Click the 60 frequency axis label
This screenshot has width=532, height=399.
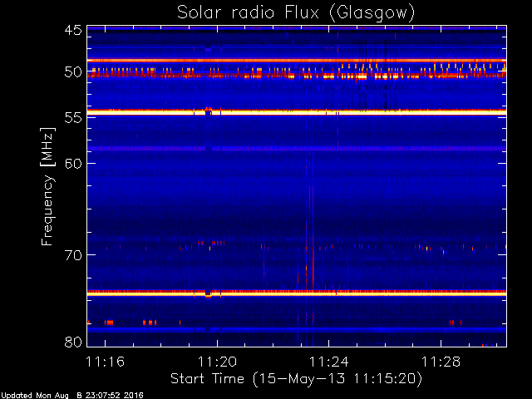[x=73, y=163]
